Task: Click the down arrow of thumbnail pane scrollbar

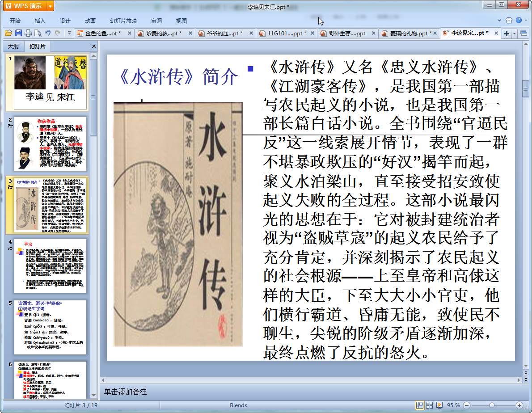Action: click(93, 396)
